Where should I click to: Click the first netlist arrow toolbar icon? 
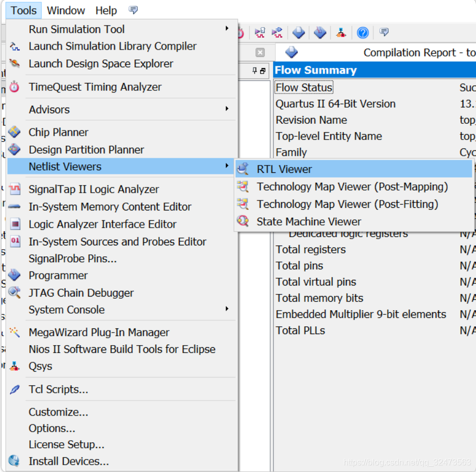[260, 32]
